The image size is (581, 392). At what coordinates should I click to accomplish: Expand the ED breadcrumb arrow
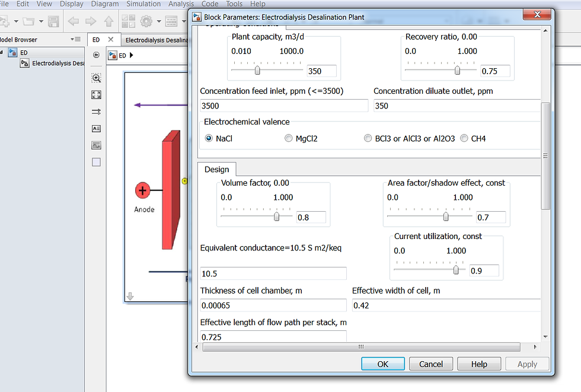pyautogui.click(x=131, y=55)
